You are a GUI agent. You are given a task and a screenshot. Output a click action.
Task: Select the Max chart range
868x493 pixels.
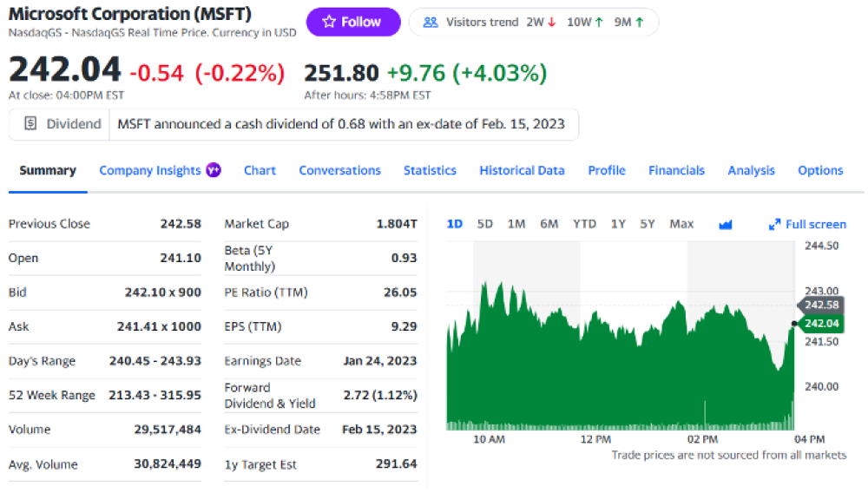pyautogui.click(x=681, y=224)
